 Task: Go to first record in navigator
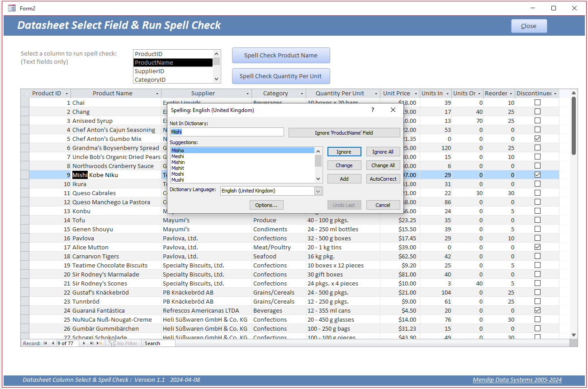45,343
